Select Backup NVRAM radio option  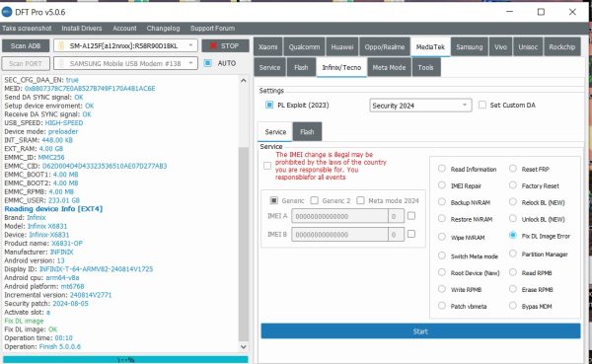[x=441, y=201]
